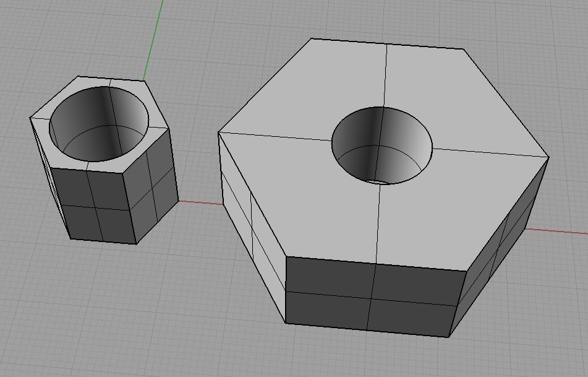Pick the large nut's leftmost top corner vertex

pos(218,132)
